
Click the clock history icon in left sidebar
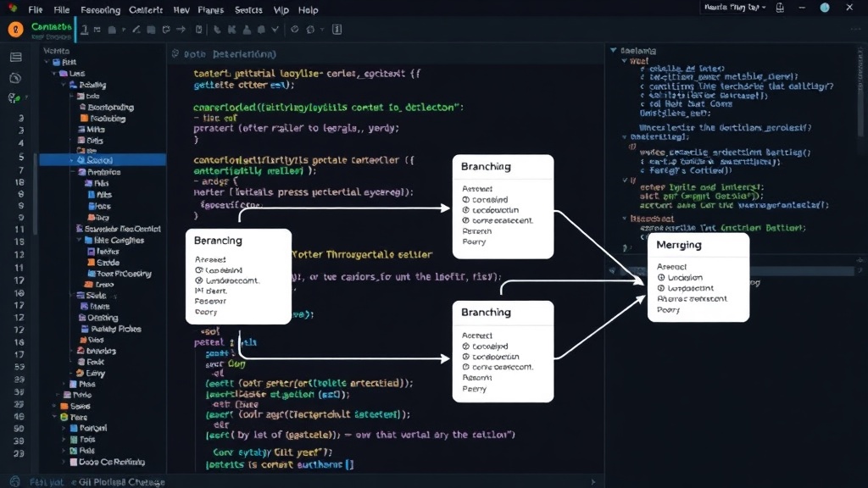[x=15, y=78]
